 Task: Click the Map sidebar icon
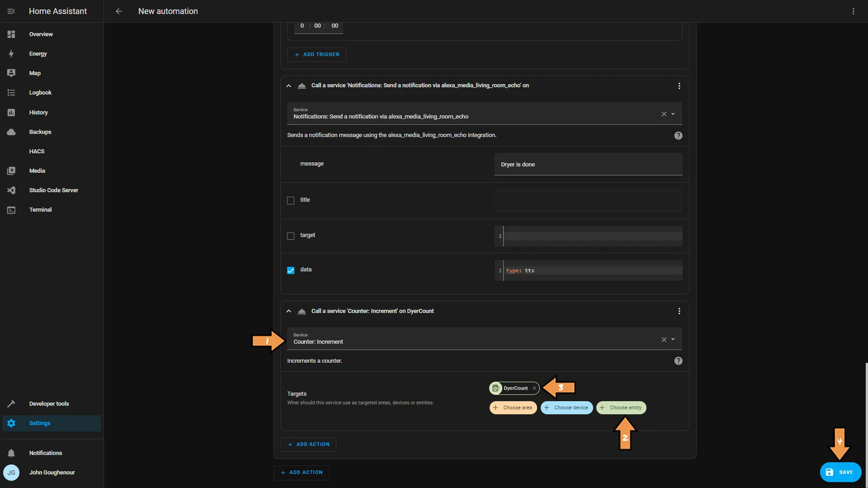[x=11, y=73]
